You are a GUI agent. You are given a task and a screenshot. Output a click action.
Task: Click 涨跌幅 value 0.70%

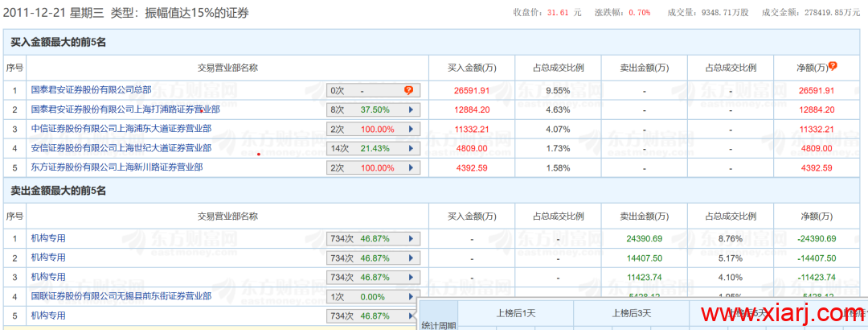(640, 12)
